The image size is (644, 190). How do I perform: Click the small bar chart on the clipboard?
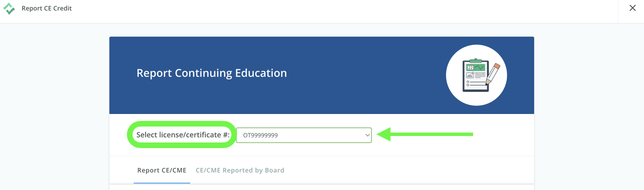tap(470, 76)
